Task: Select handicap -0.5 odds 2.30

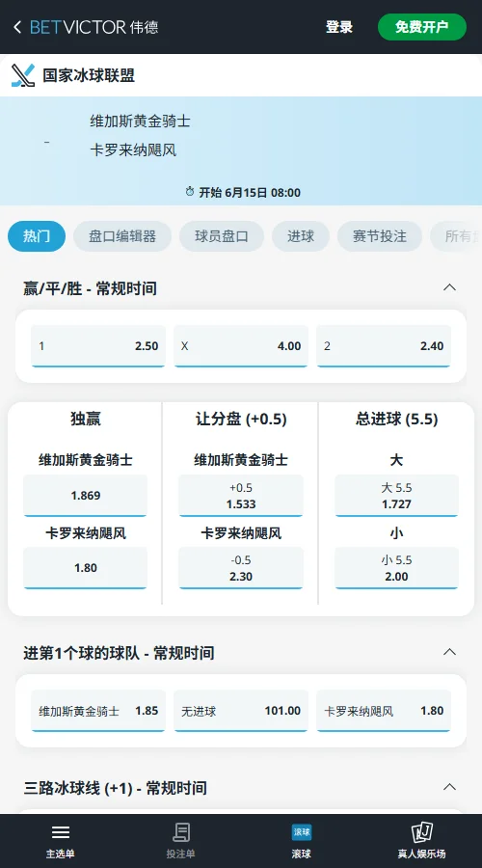Action: click(241, 568)
